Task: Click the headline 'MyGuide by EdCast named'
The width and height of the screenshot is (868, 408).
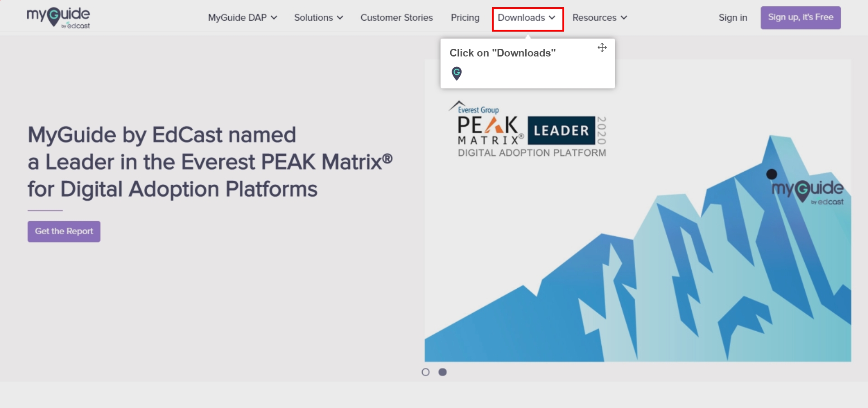Action: 162,135
